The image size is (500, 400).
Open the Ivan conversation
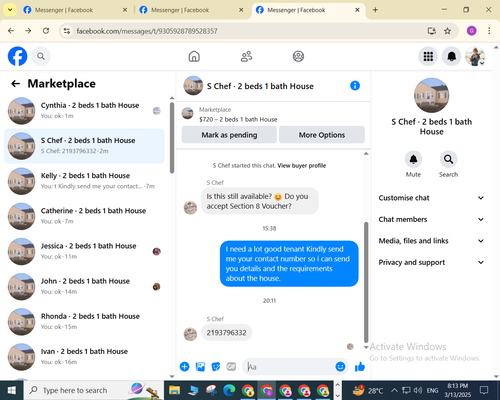tap(84, 357)
